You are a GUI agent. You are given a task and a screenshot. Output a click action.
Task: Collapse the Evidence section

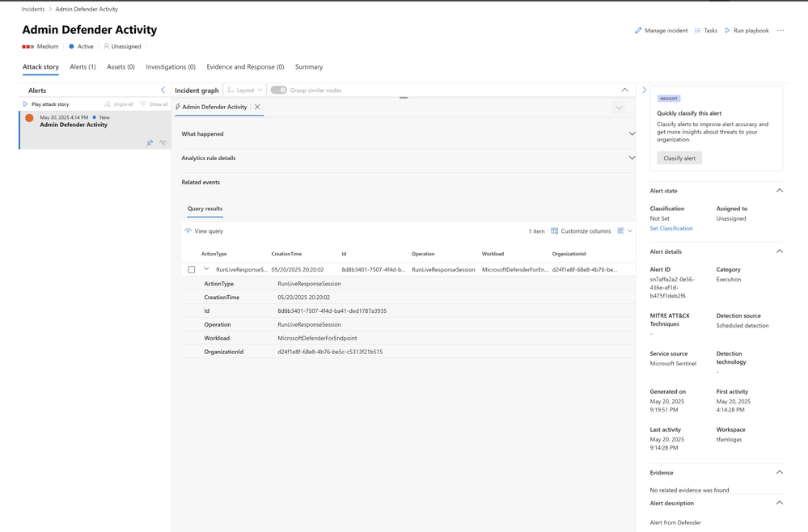pyautogui.click(x=780, y=472)
